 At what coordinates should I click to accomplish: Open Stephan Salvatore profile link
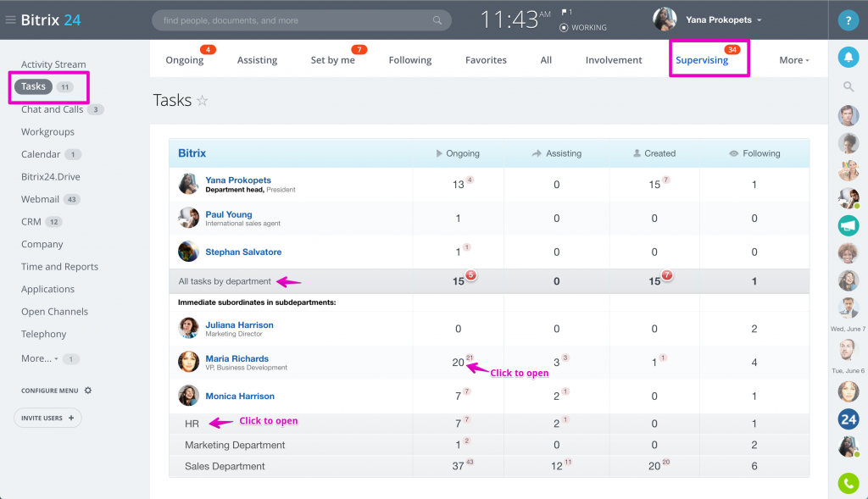(243, 252)
